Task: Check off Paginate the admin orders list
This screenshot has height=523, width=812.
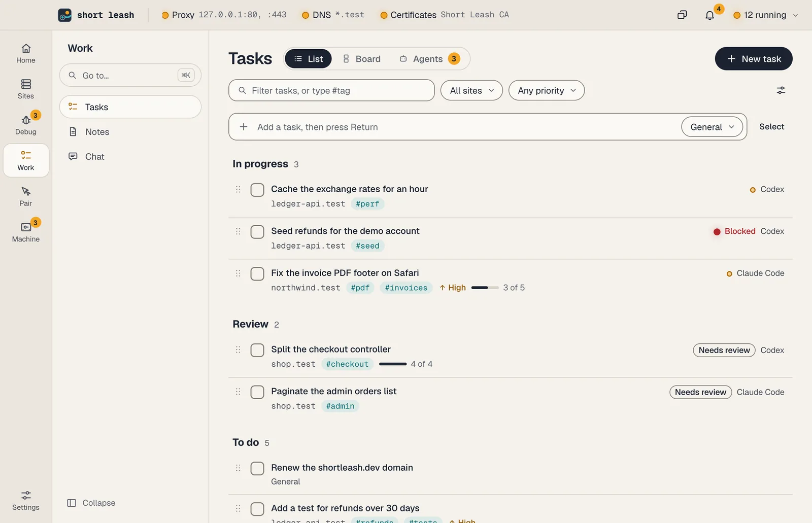Action: [x=257, y=392]
